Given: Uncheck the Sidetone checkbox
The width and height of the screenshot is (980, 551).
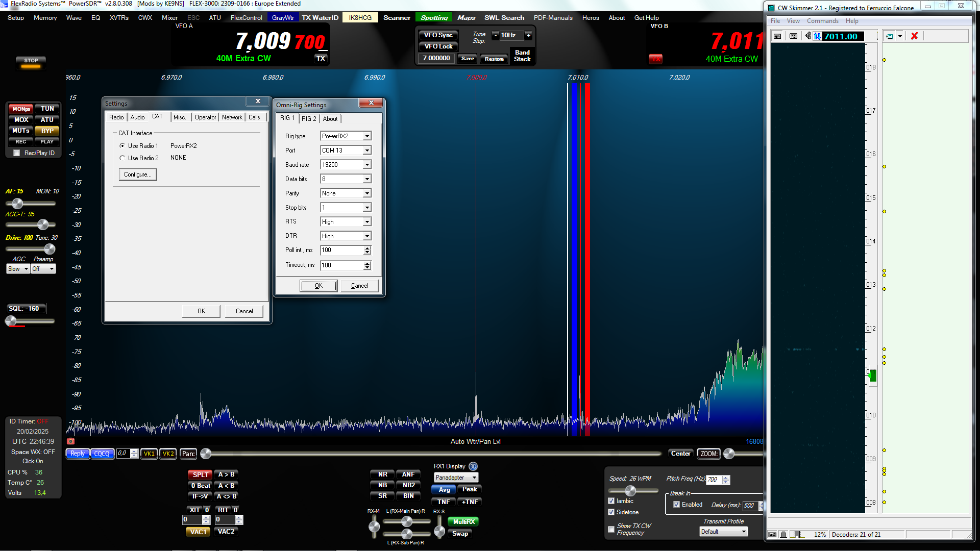Looking at the screenshot, I should coord(611,512).
